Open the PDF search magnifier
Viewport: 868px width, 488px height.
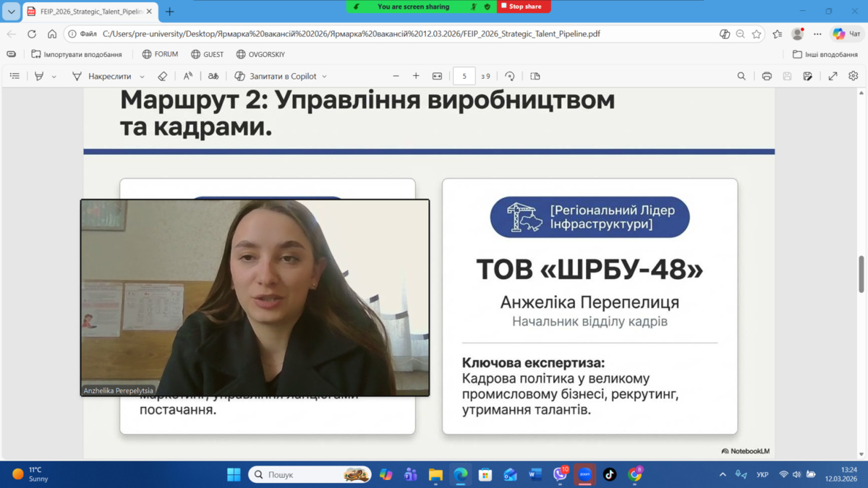coord(741,76)
